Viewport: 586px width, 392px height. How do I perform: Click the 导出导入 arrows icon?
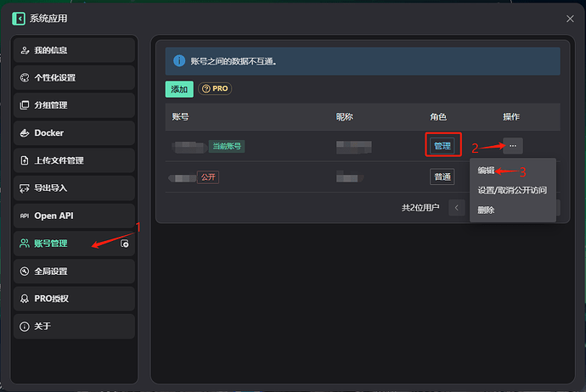[25, 188]
